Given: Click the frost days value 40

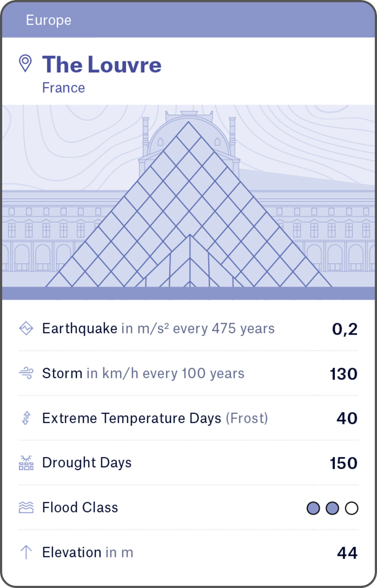Looking at the screenshot, I should click(x=347, y=419).
